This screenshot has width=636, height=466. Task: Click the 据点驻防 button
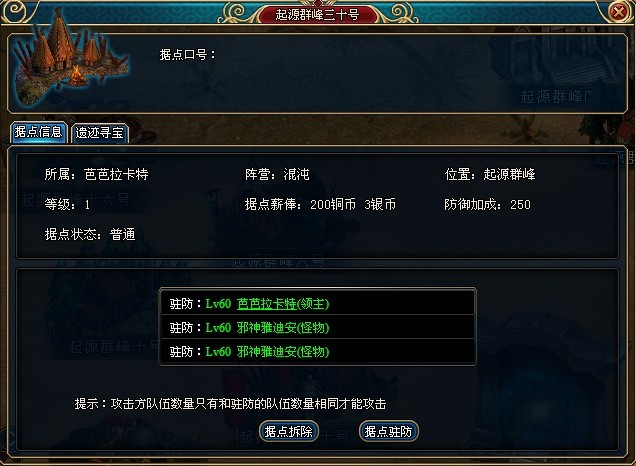[x=388, y=431]
